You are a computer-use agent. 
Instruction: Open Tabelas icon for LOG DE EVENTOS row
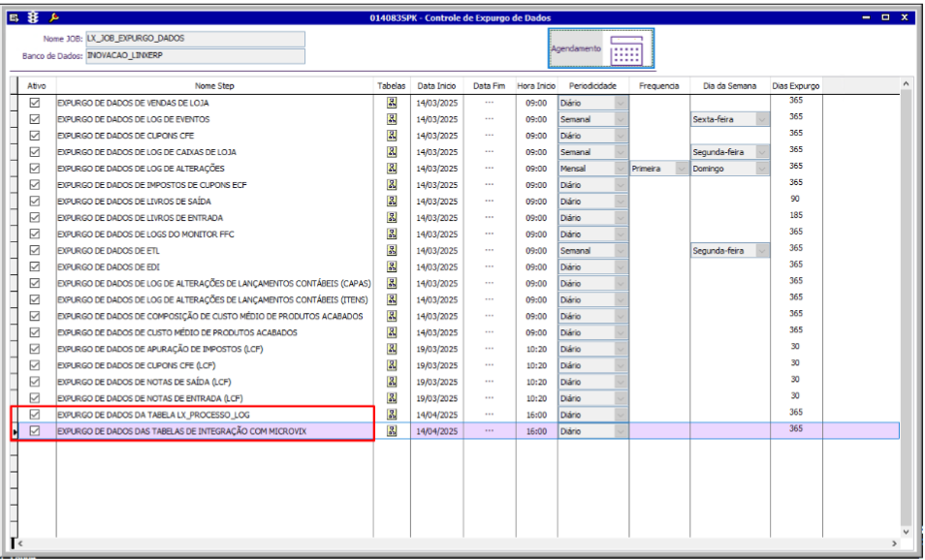pyautogui.click(x=392, y=119)
